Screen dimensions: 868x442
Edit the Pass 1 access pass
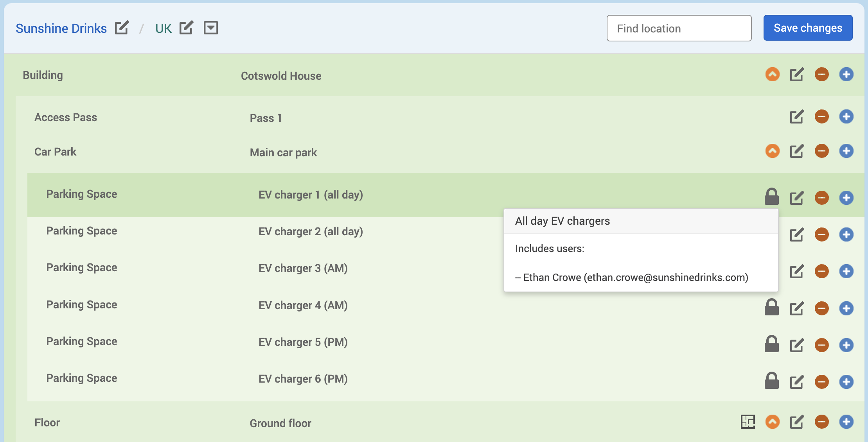pos(796,116)
